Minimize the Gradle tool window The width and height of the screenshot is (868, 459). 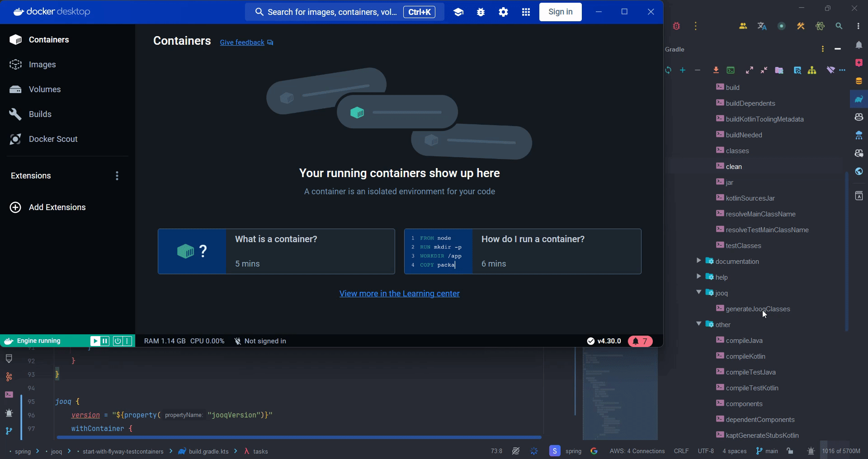838,49
